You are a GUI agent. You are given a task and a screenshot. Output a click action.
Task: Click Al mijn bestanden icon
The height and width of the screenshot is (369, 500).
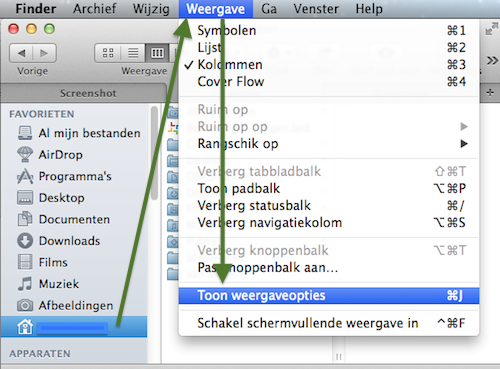(x=25, y=133)
